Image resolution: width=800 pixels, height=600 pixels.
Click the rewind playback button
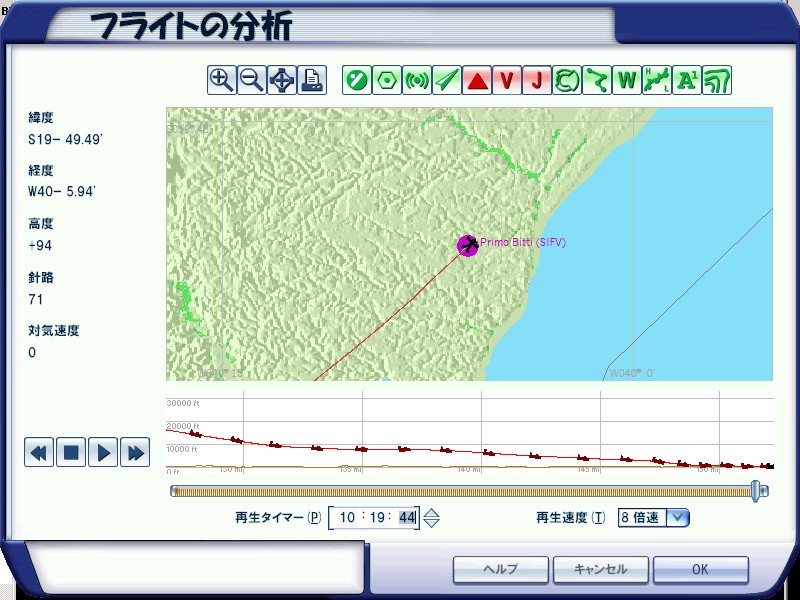(x=39, y=453)
